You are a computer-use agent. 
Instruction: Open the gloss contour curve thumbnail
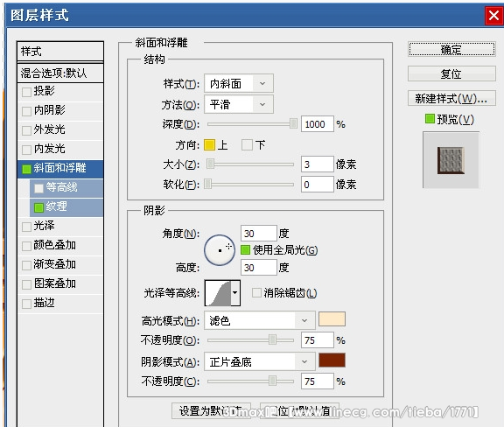tap(218, 293)
